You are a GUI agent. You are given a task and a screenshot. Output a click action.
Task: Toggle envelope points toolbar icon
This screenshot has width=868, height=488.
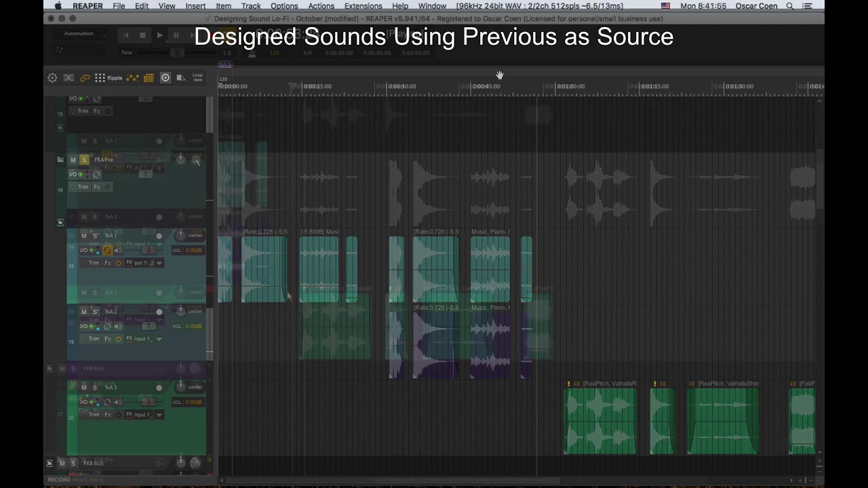tap(133, 78)
